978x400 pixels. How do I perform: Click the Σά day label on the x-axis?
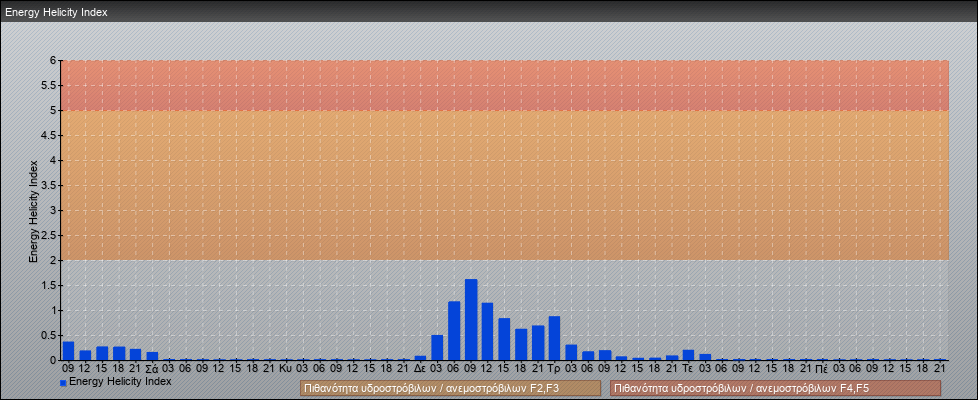coord(152,368)
